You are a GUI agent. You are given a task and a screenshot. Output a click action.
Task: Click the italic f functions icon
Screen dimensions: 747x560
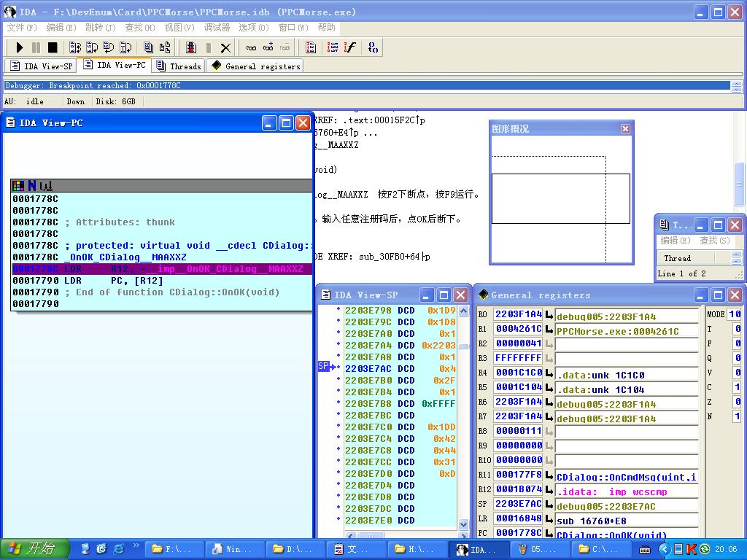350,47
